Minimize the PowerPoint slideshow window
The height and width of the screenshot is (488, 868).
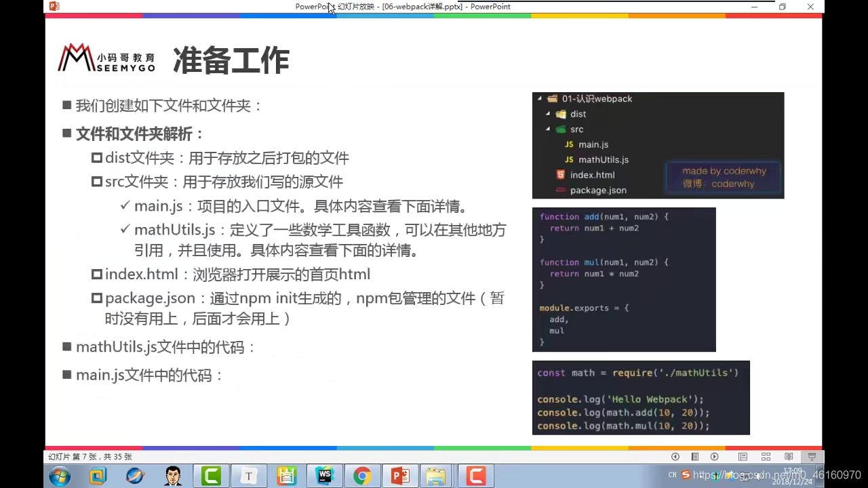click(754, 6)
